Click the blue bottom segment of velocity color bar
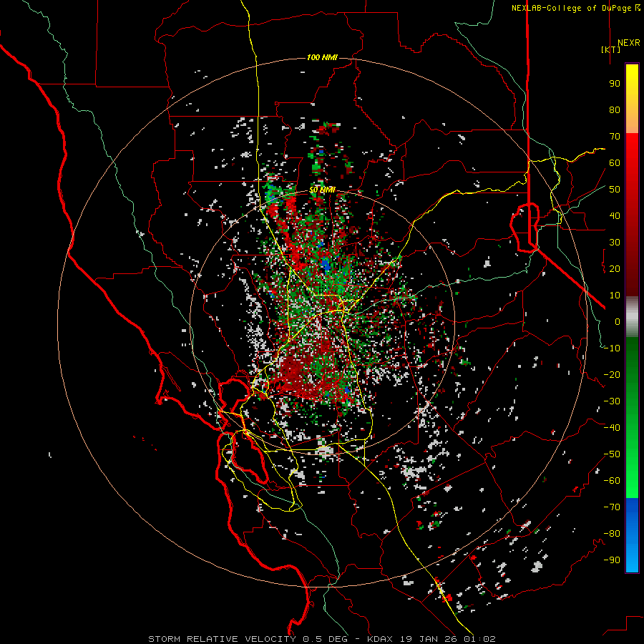This screenshot has width=644, height=644. point(632,535)
